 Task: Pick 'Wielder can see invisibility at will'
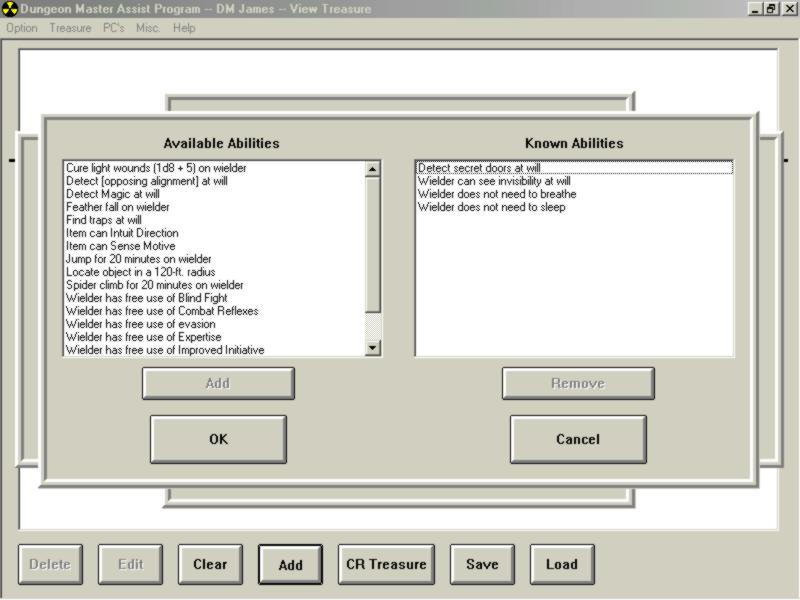(494, 181)
